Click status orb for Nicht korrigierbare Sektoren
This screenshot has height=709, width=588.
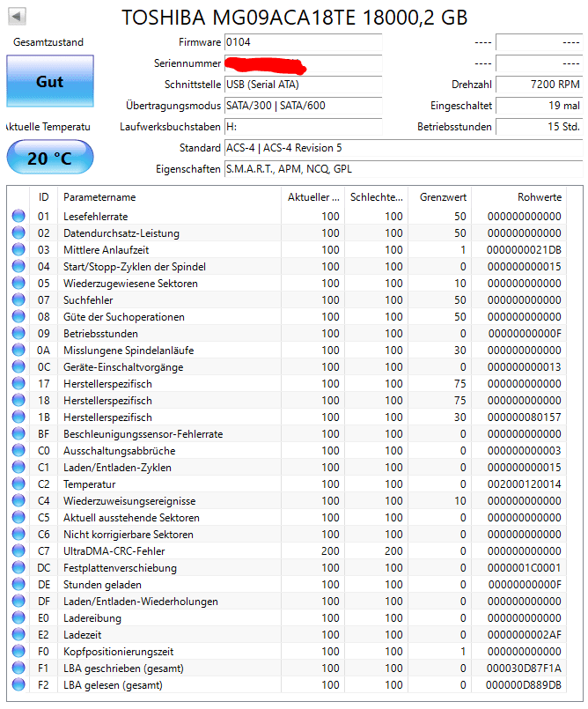coord(18,534)
